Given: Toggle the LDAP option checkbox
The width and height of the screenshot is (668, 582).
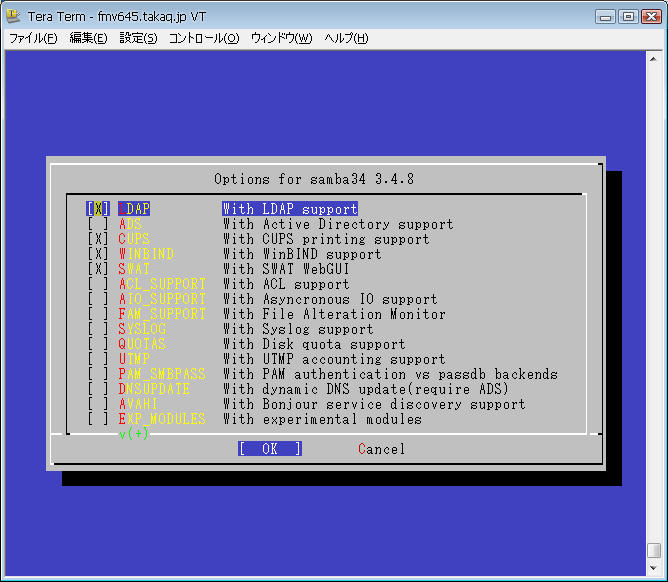Looking at the screenshot, I should 98,209.
